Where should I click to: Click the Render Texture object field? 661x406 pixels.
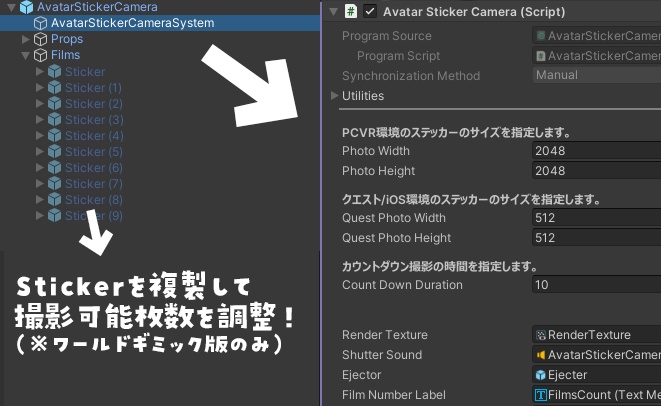click(x=597, y=335)
